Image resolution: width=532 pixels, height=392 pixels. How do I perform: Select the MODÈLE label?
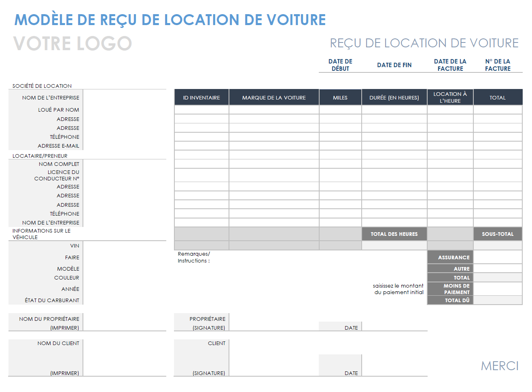point(68,269)
